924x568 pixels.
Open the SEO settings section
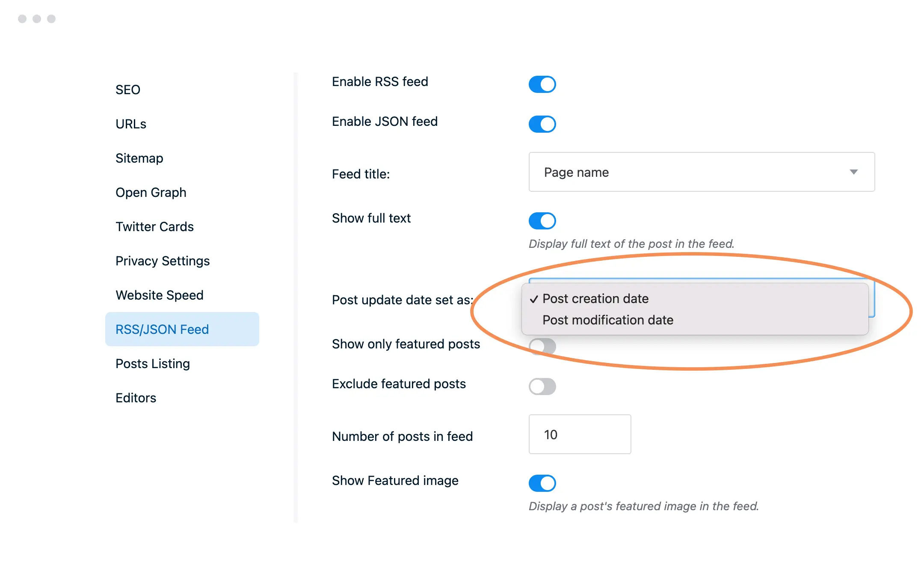(x=128, y=89)
